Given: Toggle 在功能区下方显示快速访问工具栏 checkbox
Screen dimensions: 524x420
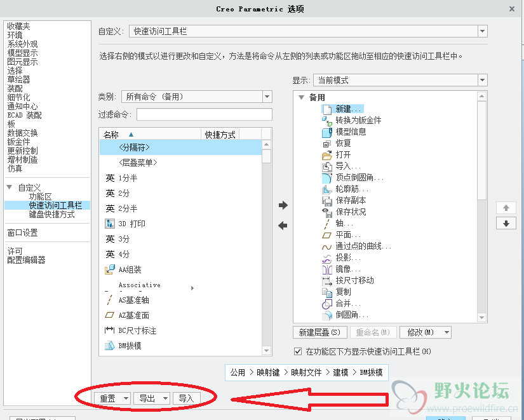Looking at the screenshot, I should (x=297, y=351).
